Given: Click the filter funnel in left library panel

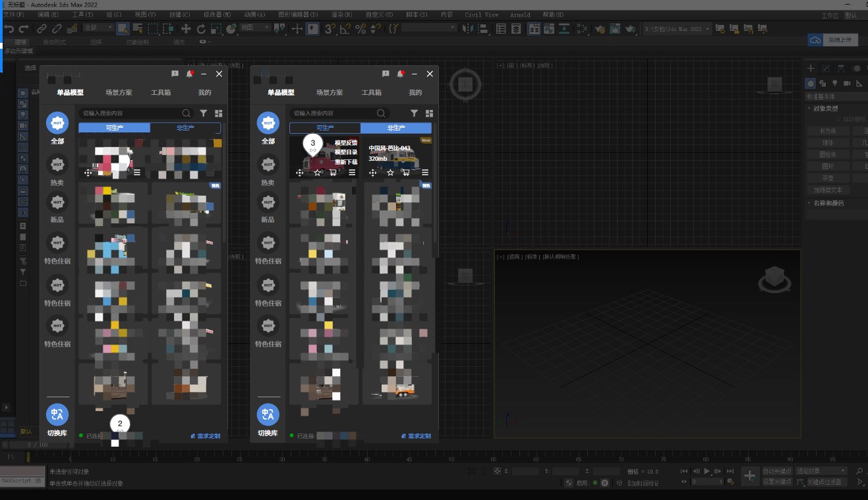Looking at the screenshot, I should [x=204, y=113].
